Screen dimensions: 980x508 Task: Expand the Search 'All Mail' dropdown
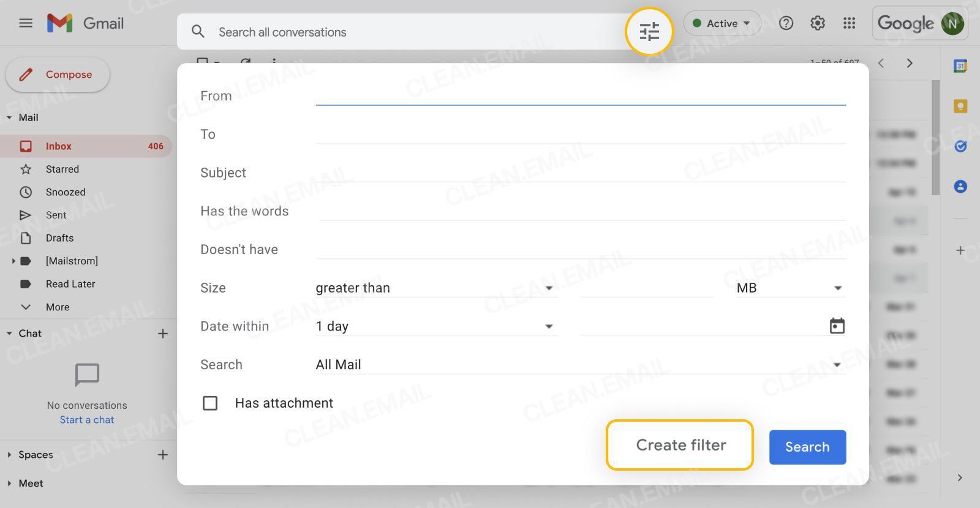[579, 365]
